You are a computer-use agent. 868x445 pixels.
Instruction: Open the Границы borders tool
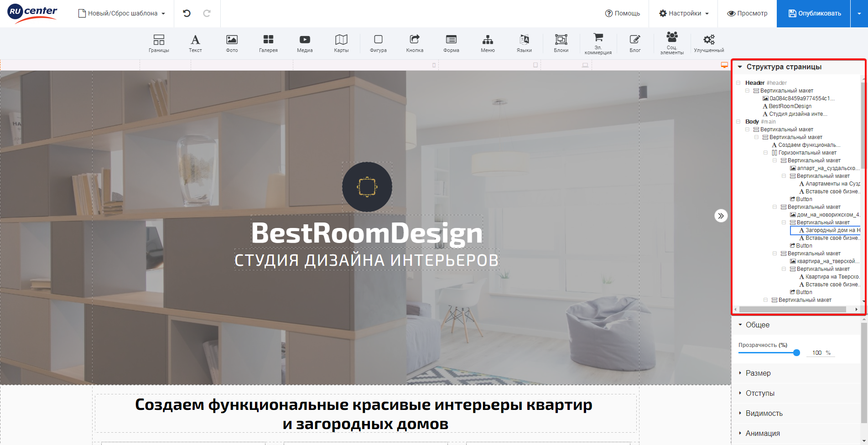coord(159,44)
